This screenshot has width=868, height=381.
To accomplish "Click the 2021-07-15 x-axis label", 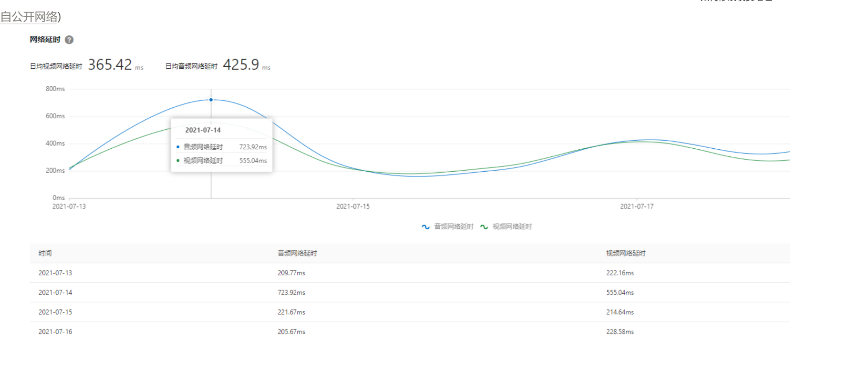I will pyautogui.click(x=353, y=206).
